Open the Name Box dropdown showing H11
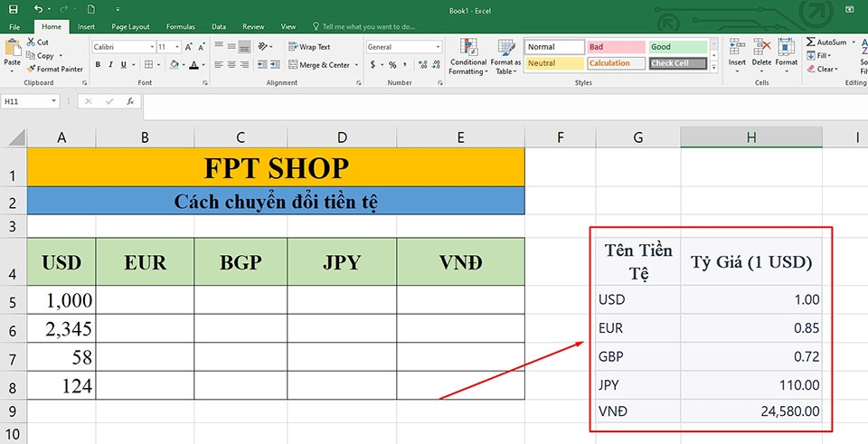 [53, 101]
